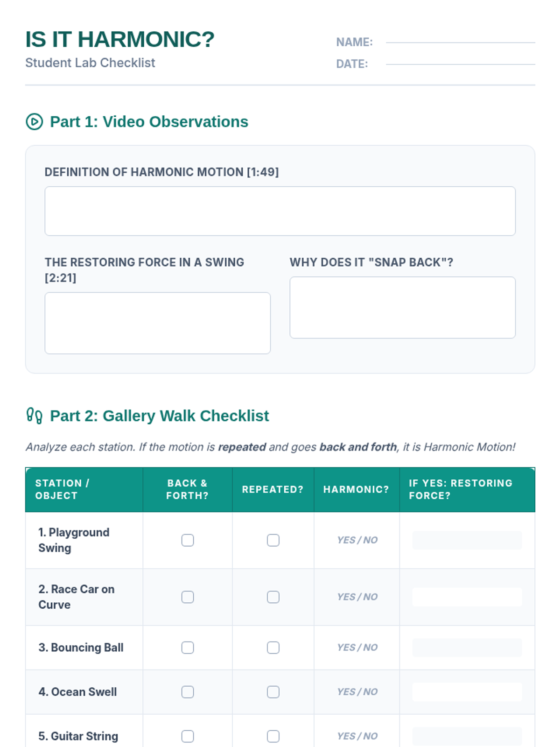The image size is (560, 747).
Task: Tick Back & Forth for Guitar String
Action: pos(188,736)
